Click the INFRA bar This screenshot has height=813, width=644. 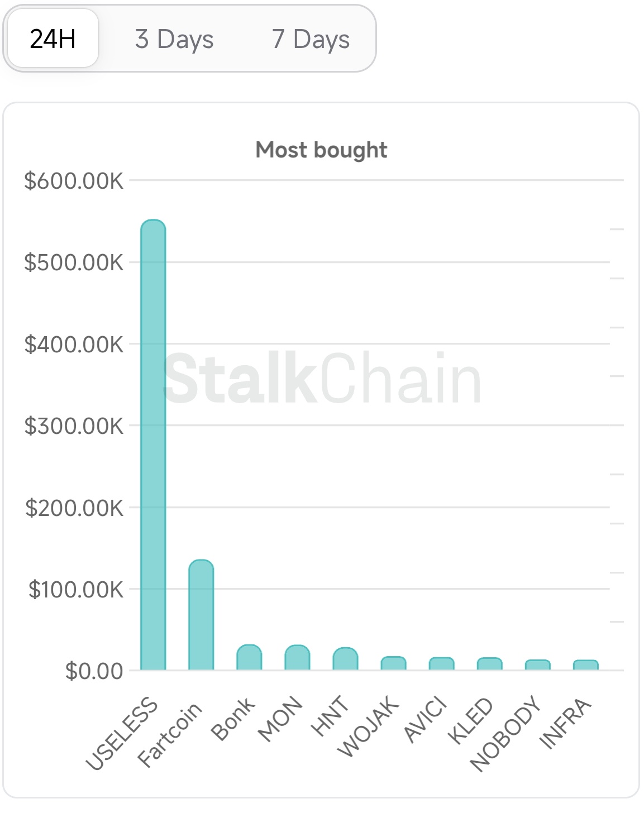pyautogui.click(x=585, y=665)
